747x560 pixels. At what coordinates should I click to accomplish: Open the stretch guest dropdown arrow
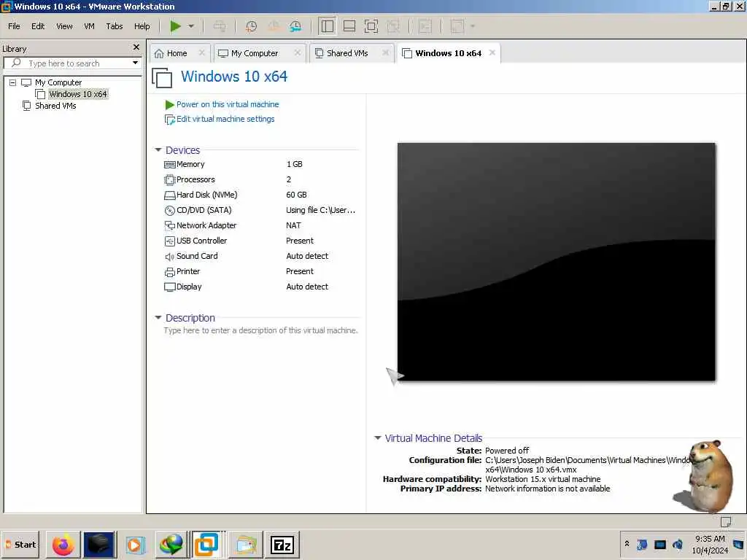click(x=473, y=26)
